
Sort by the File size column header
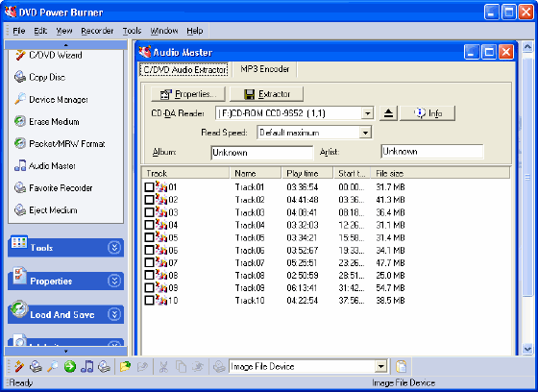pyautogui.click(x=440, y=173)
